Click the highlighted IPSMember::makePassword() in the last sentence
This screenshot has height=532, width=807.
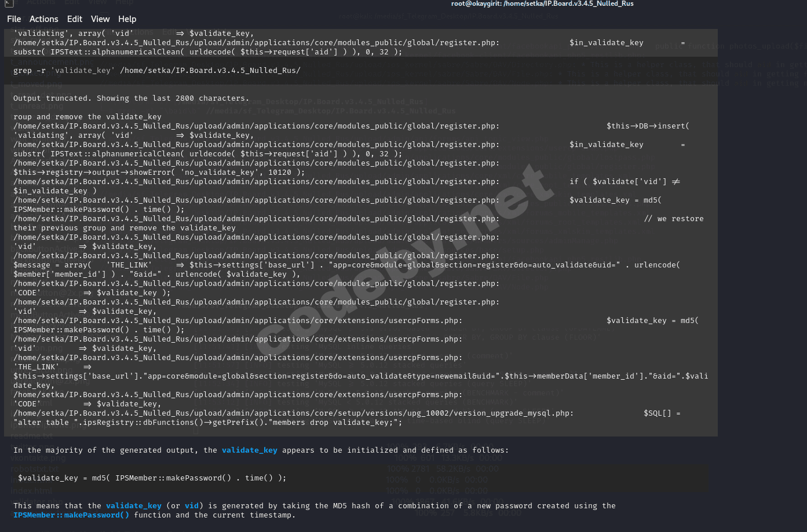coord(71,515)
